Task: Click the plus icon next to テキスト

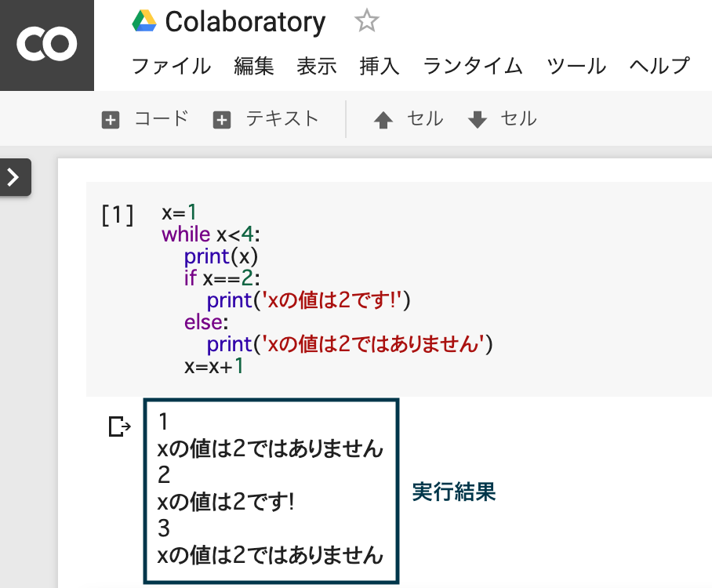Action: 223,120
